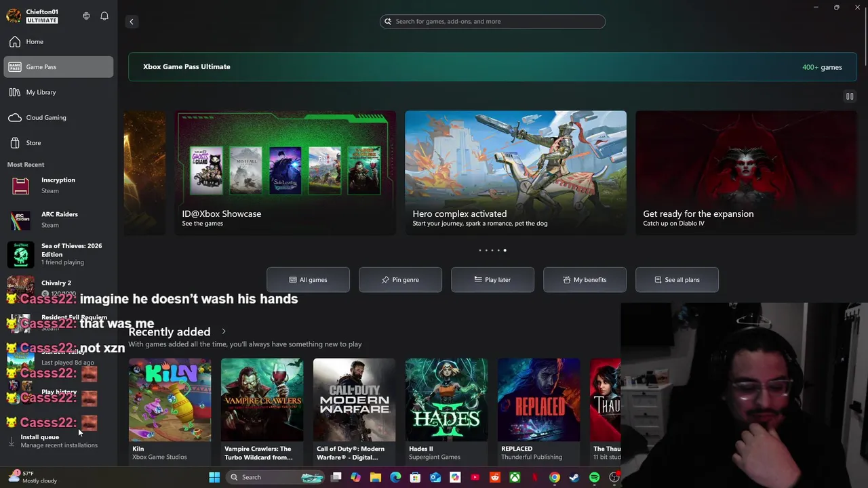Open the REPLACED game tile
Viewport: 868px width, 488px height.
click(x=538, y=410)
